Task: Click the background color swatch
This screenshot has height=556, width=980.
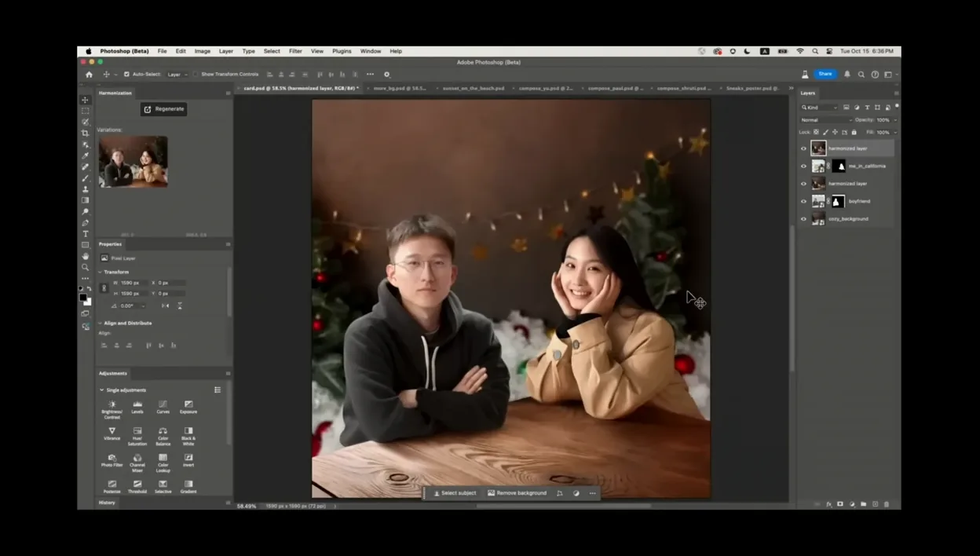Action: [x=88, y=302]
